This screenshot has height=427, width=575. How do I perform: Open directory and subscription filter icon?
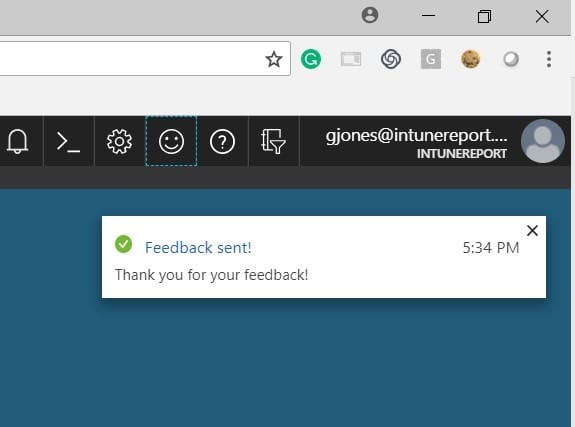[x=273, y=141]
